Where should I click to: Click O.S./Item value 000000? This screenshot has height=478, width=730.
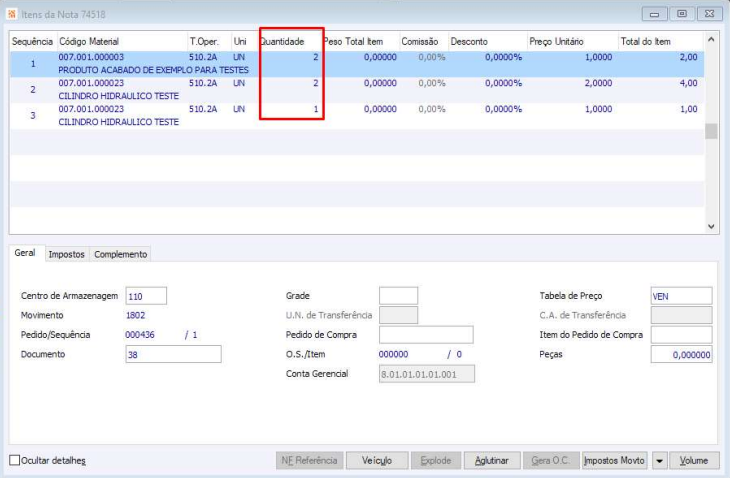(393, 354)
